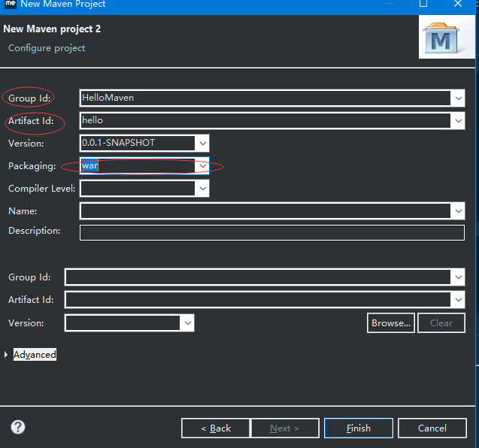Open the parent Group Id dropdown arrow
479x448 pixels.
point(458,277)
